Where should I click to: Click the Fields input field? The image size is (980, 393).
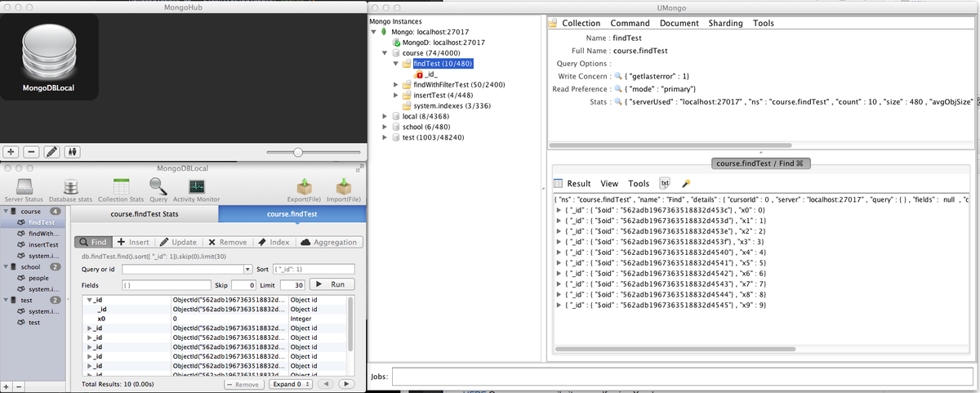[166, 285]
